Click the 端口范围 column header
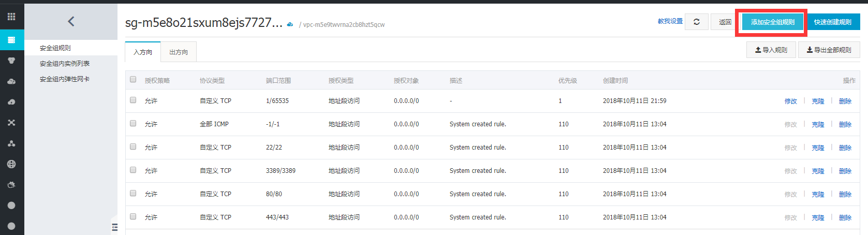This screenshot has height=235, width=868. point(278,80)
